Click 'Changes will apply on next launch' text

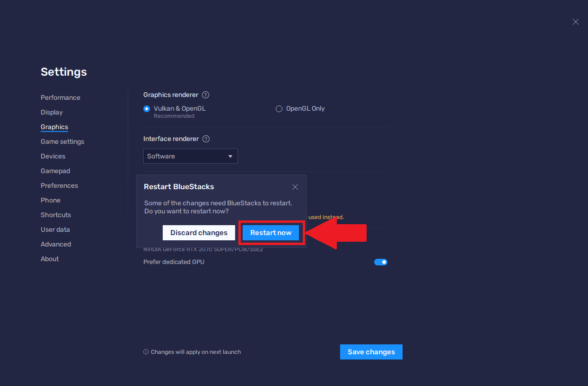(196, 352)
